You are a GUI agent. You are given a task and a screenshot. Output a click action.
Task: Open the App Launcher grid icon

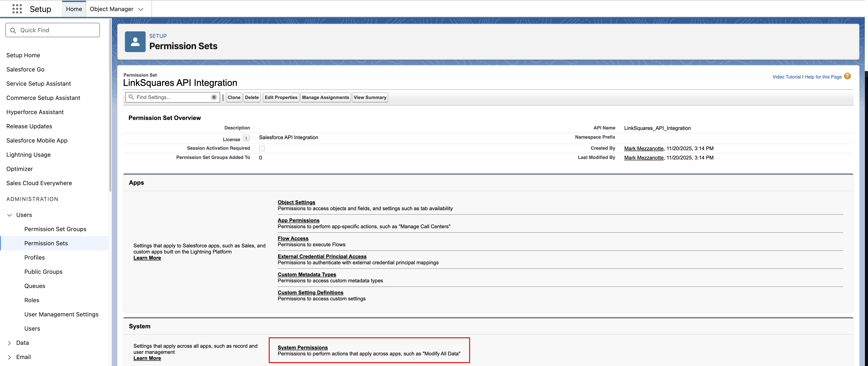click(x=17, y=9)
